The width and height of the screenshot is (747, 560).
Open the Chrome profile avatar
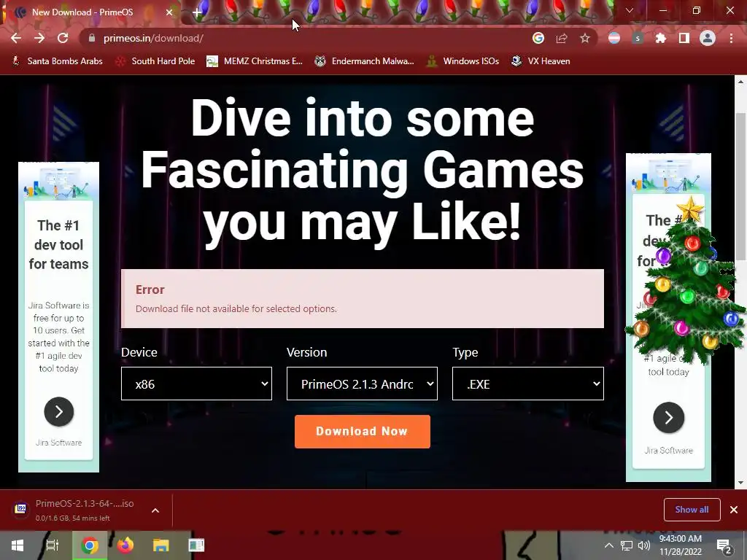[x=708, y=38]
